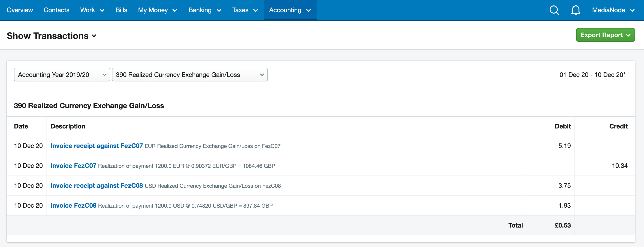The width and height of the screenshot is (644, 247).
Task: Open Overview in the navigation bar
Action: pos(20,10)
